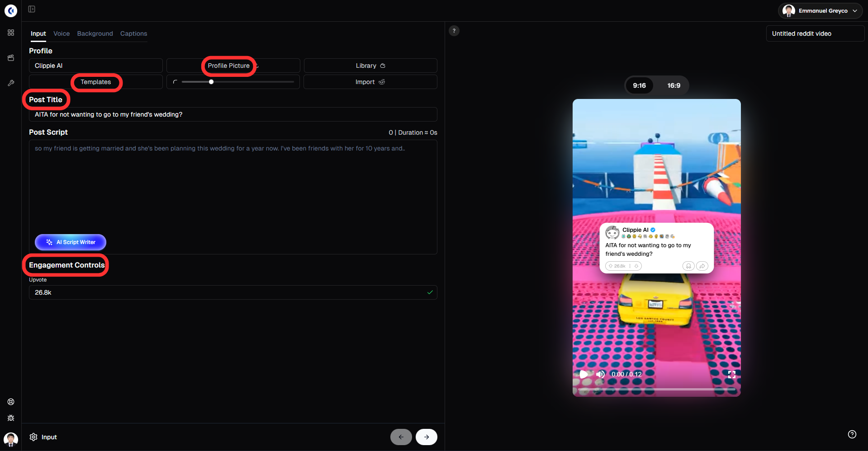Click the Profile Picture button

233,66
